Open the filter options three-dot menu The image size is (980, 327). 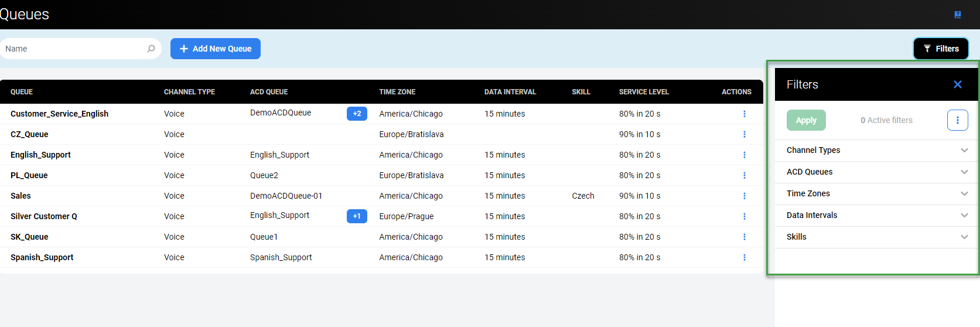coord(958,120)
